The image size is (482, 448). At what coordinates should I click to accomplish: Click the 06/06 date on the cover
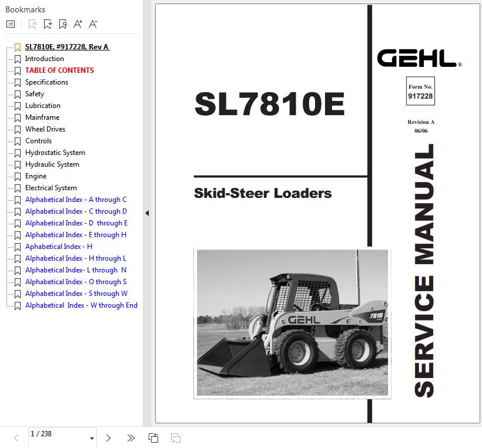[421, 130]
